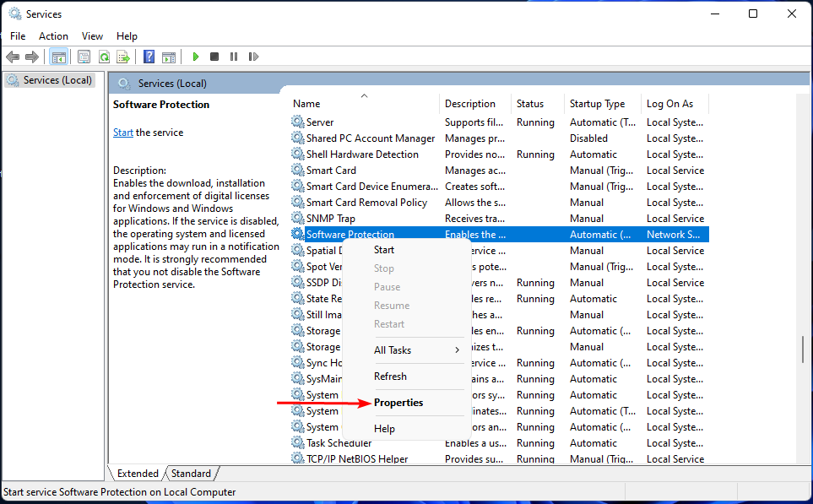Open the Action menu in menu bar
This screenshot has height=504, width=813.
pos(53,36)
